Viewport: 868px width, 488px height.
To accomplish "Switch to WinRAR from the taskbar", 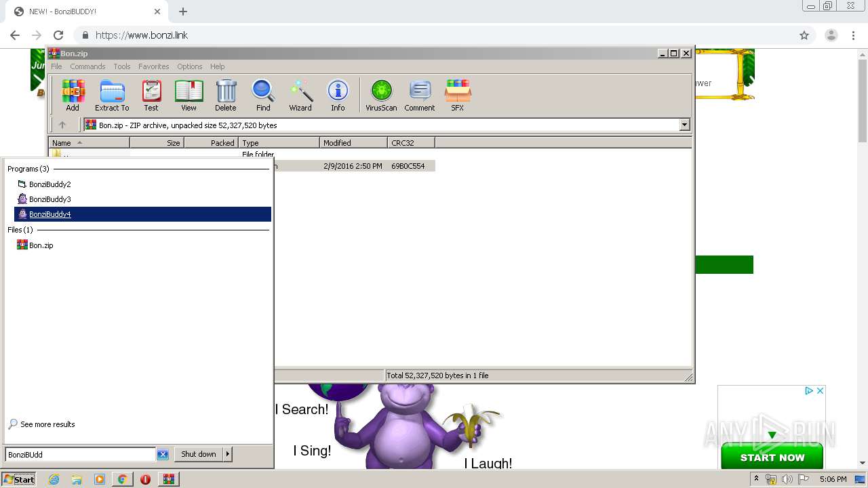I will click(x=168, y=479).
